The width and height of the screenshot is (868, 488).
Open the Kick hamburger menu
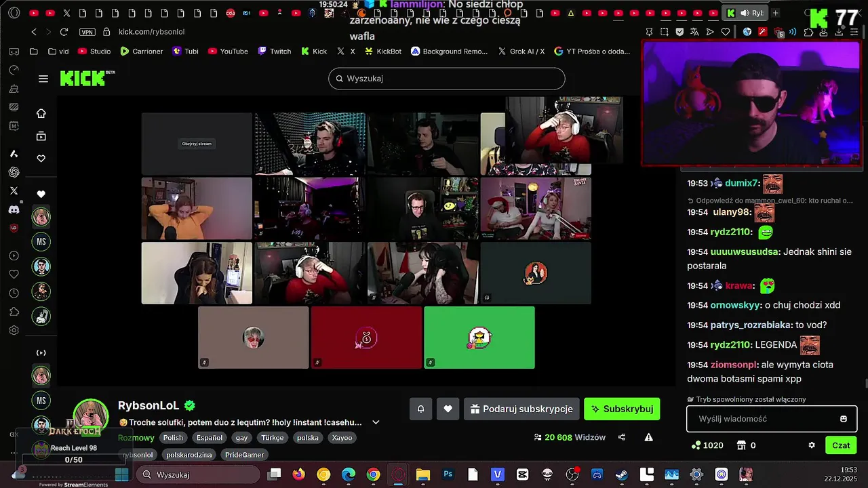[x=43, y=79]
